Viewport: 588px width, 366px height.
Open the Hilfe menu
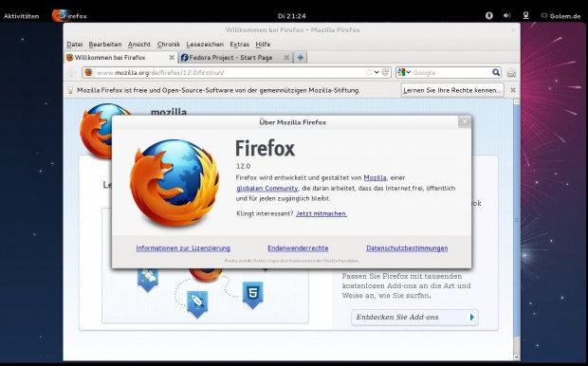pyautogui.click(x=263, y=45)
